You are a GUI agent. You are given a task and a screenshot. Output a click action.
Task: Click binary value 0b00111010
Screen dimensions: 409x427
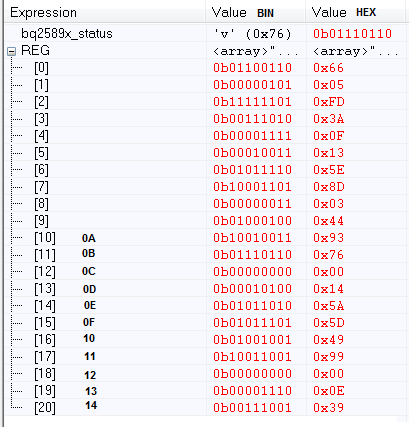click(x=253, y=119)
